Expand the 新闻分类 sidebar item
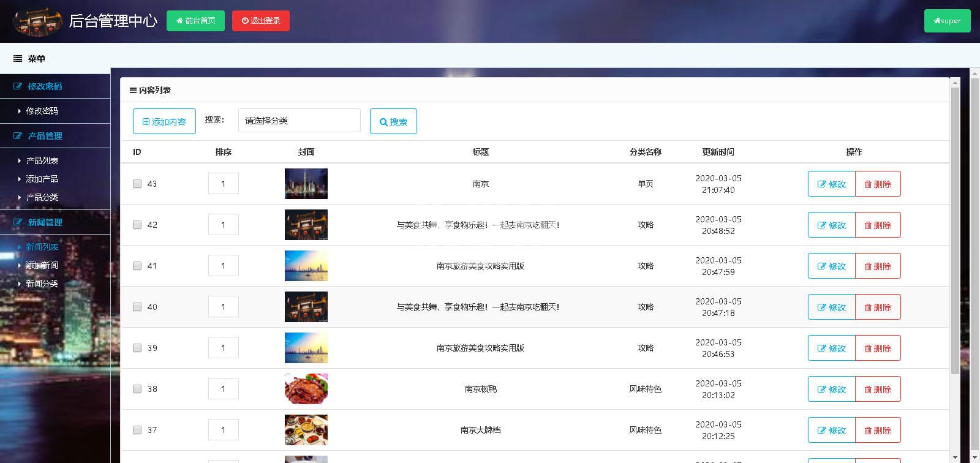The image size is (980, 463). [x=42, y=284]
